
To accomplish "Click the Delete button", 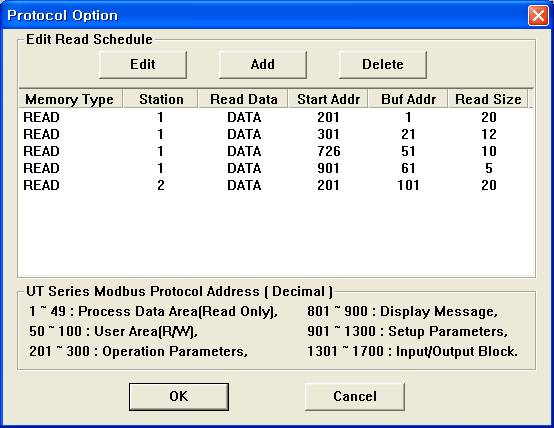I will 383,65.
